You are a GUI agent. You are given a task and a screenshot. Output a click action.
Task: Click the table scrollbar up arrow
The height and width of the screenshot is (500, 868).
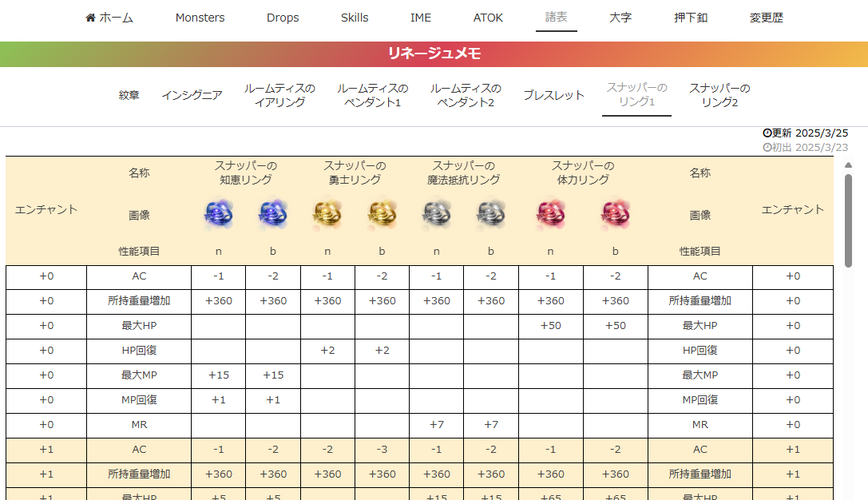(x=848, y=165)
